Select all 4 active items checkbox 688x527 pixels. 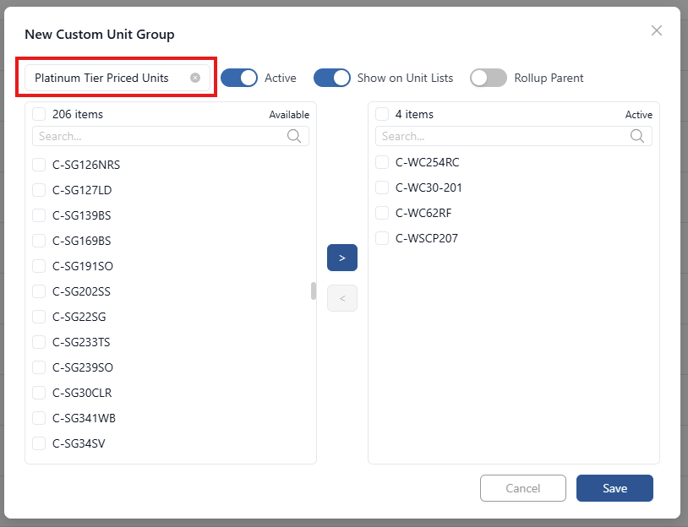pos(382,114)
